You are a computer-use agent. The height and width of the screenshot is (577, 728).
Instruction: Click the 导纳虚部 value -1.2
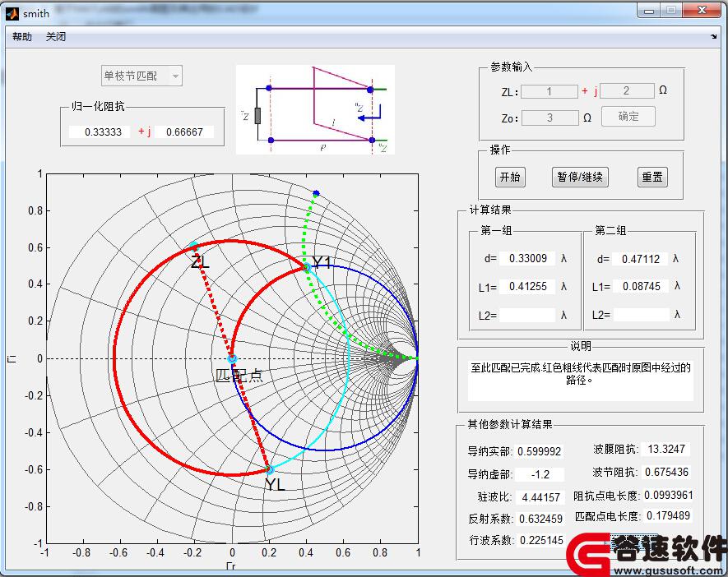point(540,474)
